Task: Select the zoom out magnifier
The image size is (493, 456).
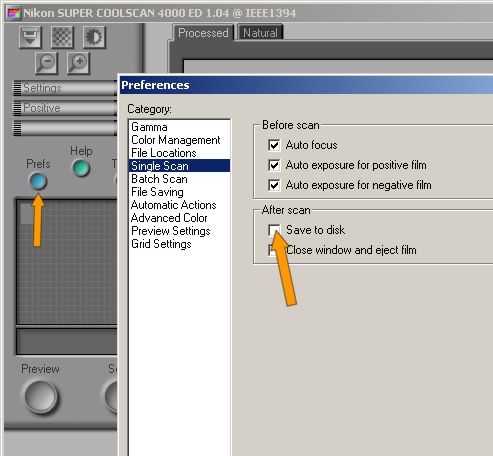Action: pos(46,63)
